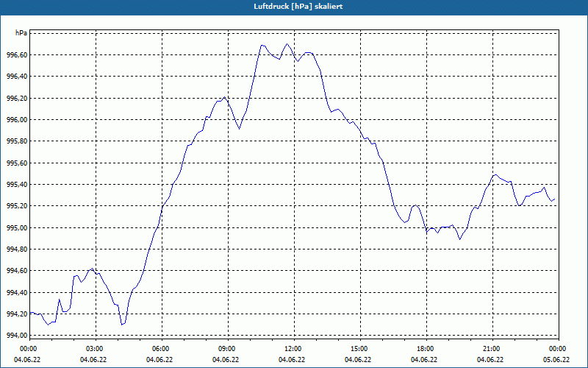Select the 994,80 y-axis label
The width and height of the screenshot is (588, 368).
pos(17,249)
